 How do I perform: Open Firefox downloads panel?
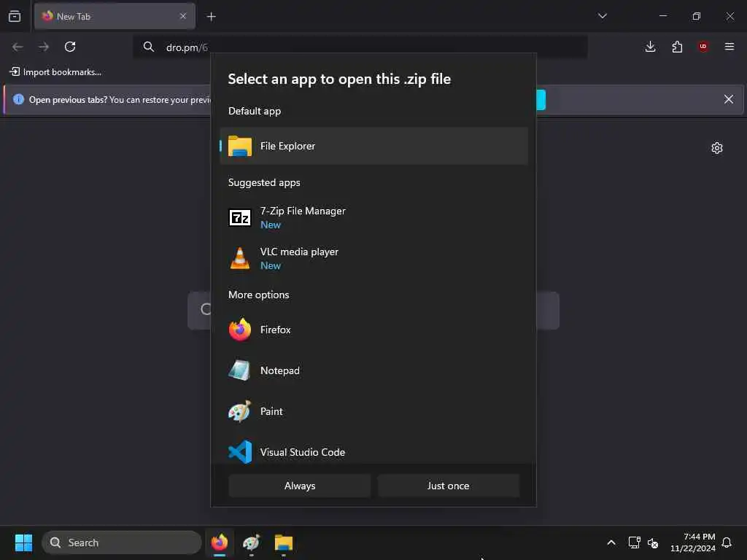click(650, 47)
